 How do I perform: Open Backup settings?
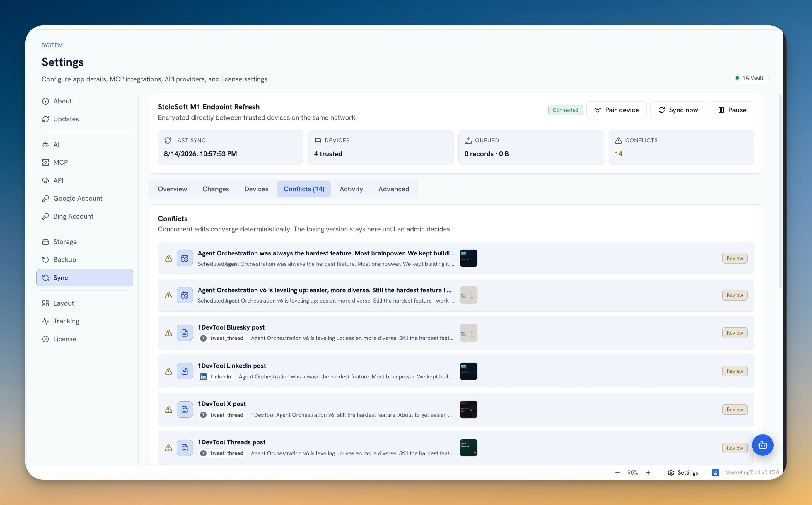coord(84,260)
